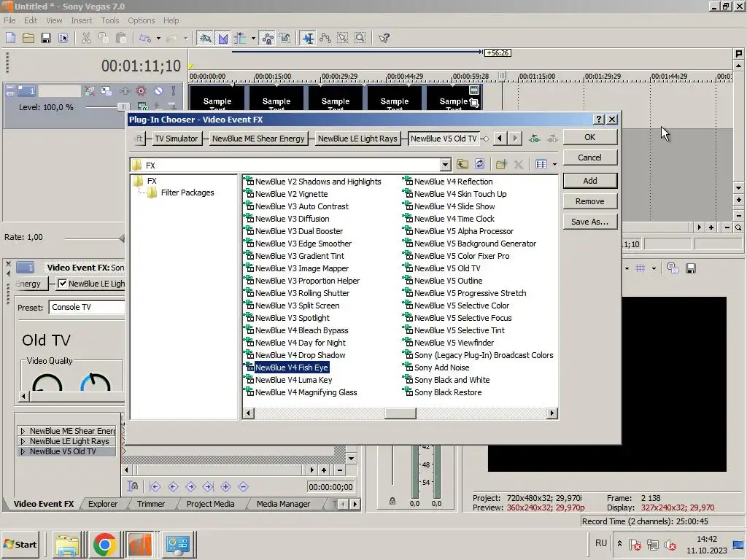Click the Cut scissors icon
Screen dimensions: 747x560
tap(86, 38)
